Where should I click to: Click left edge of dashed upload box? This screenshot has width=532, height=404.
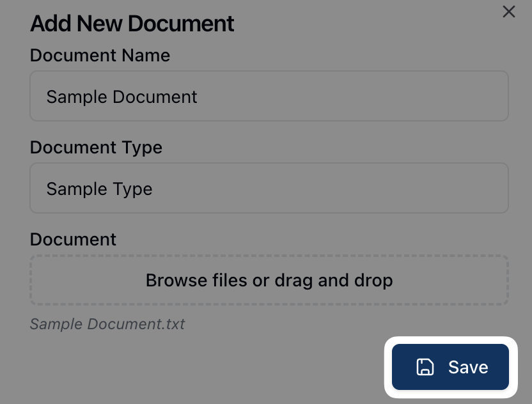[38, 280]
